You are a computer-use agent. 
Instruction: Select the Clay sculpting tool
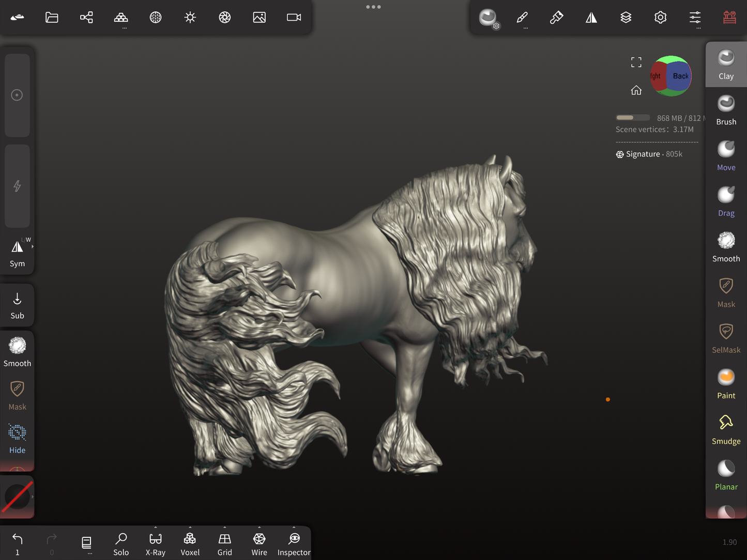pos(726,64)
